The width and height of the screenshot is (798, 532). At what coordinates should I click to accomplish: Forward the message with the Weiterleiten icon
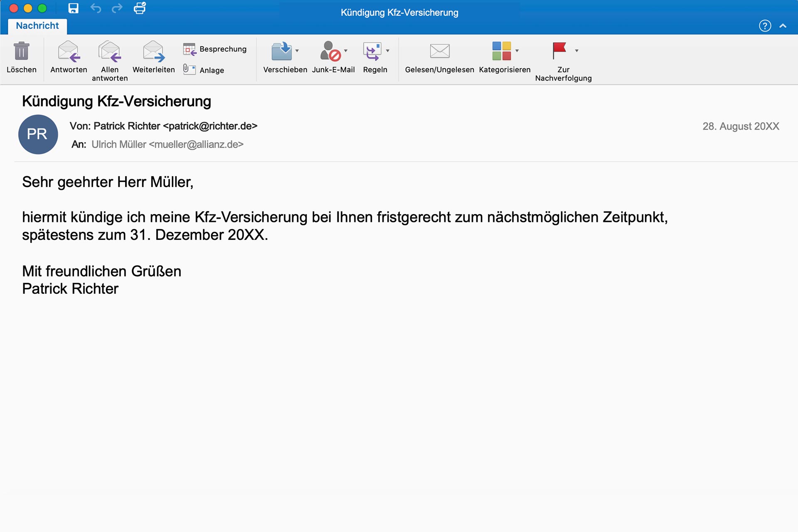[153, 51]
